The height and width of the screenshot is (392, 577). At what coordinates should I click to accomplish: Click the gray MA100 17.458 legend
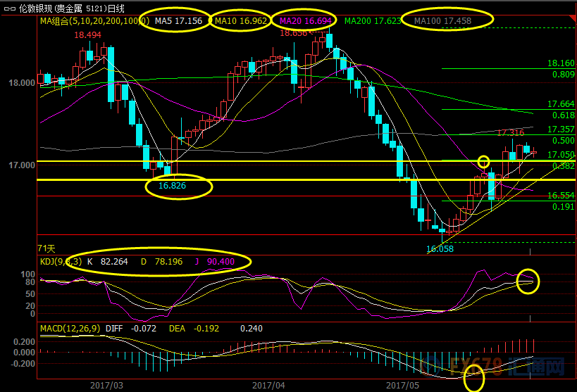click(442, 22)
